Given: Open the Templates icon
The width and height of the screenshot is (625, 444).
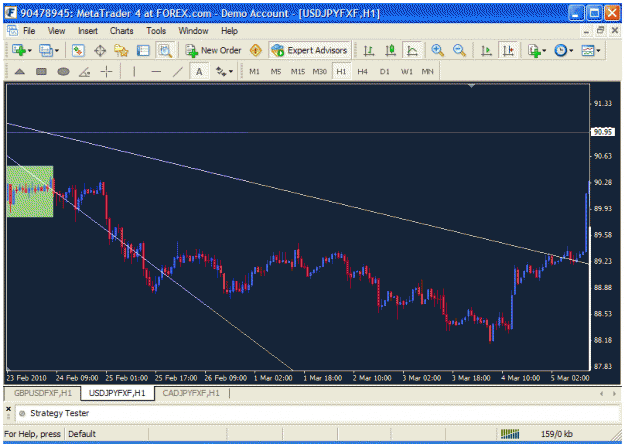Looking at the screenshot, I should (588, 51).
